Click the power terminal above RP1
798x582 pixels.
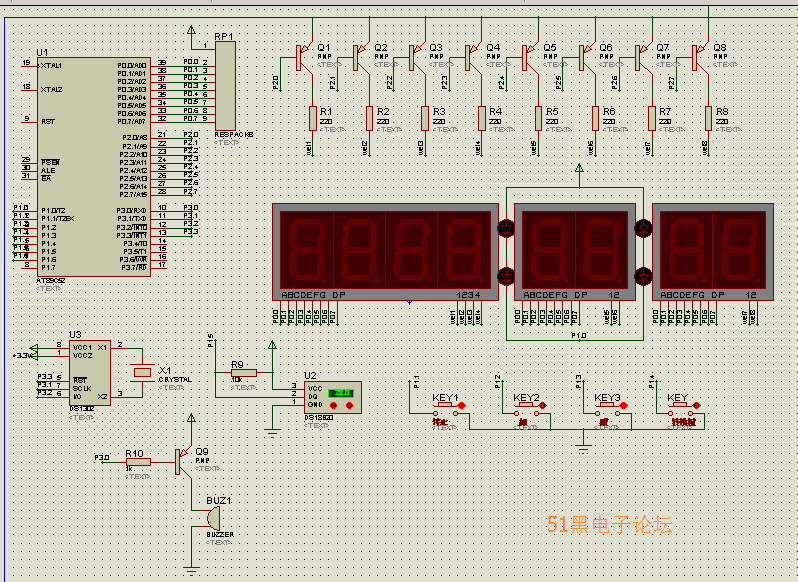[x=191, y=30]
